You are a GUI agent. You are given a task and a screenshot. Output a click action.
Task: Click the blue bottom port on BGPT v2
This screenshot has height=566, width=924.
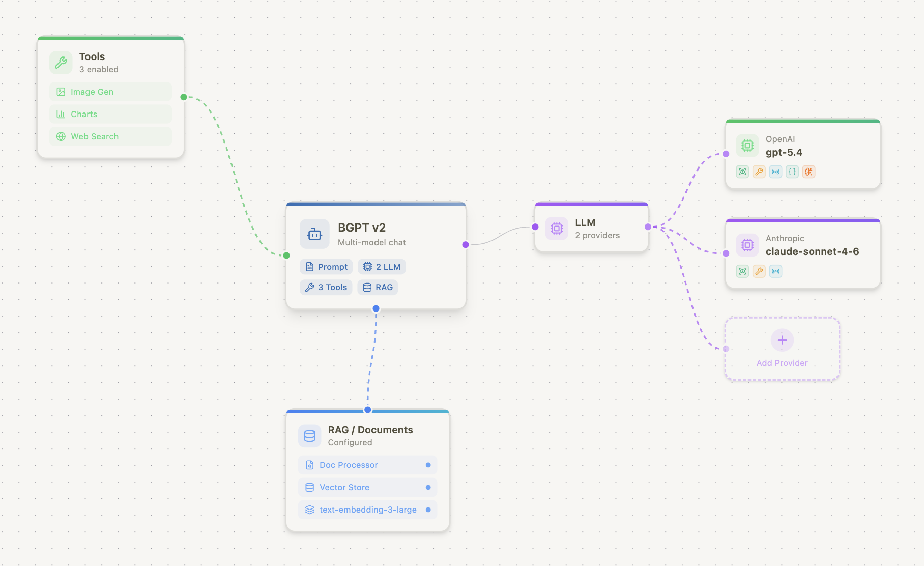(376, 308)
